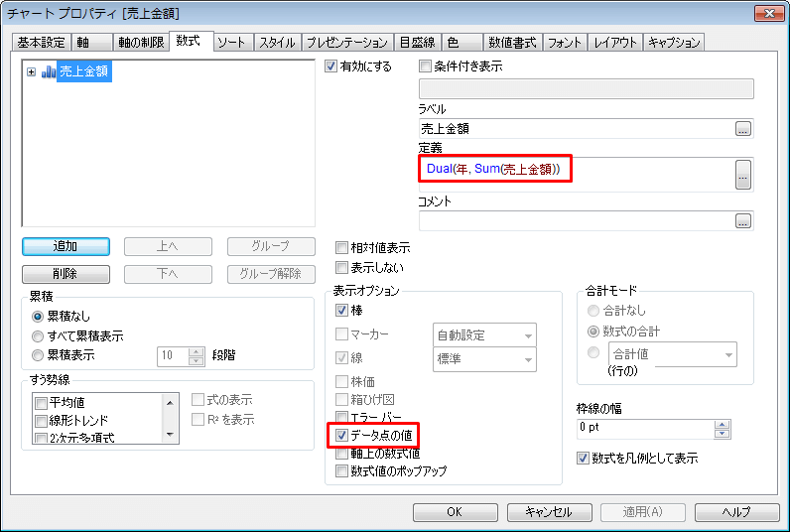Expand the 売上金額 tree node
This screenshot has width=790, height=532.
31,72
